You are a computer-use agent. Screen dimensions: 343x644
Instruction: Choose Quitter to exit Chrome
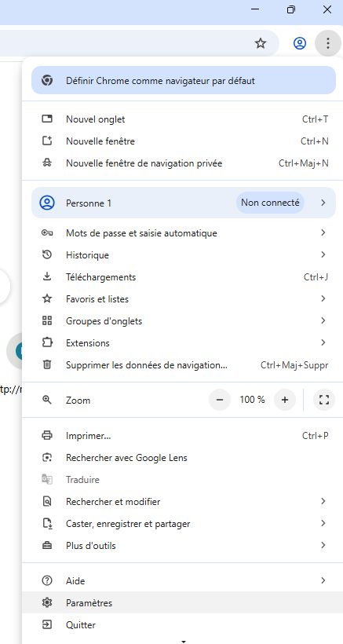click(179, 625)
